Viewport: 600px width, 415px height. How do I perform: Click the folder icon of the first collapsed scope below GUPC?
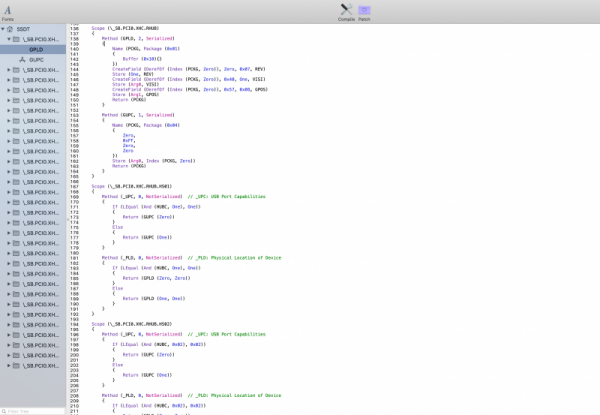click(x=17, y=70)
